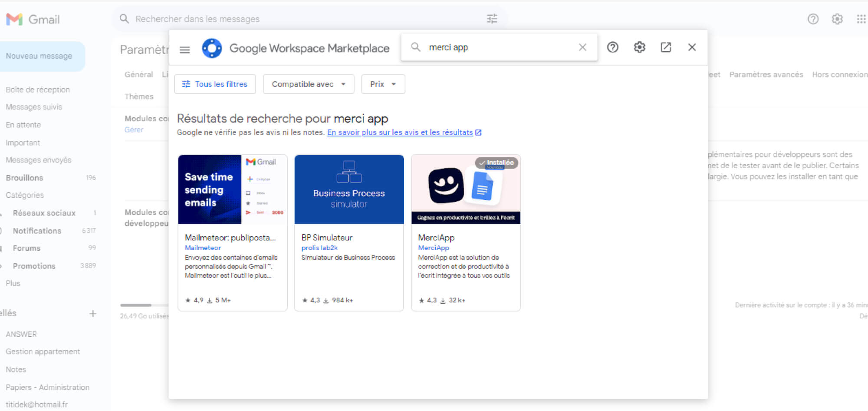Open the Prix dropdown
Image resolution: width=868 pixels, height=411 pixels.
point(383,84)
